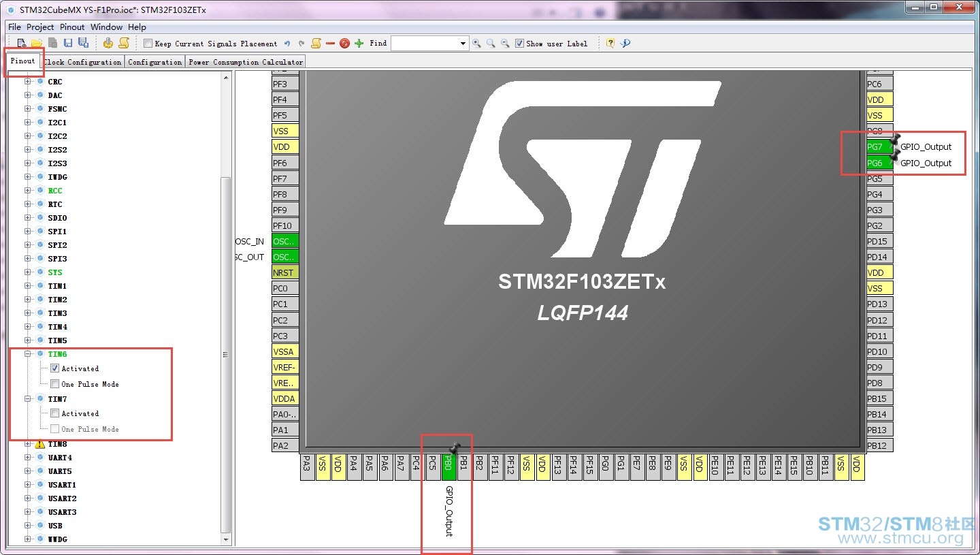The image size is (980, 555).
Task: Click the scroll icon beside the red minus
Action: point(316,43)
